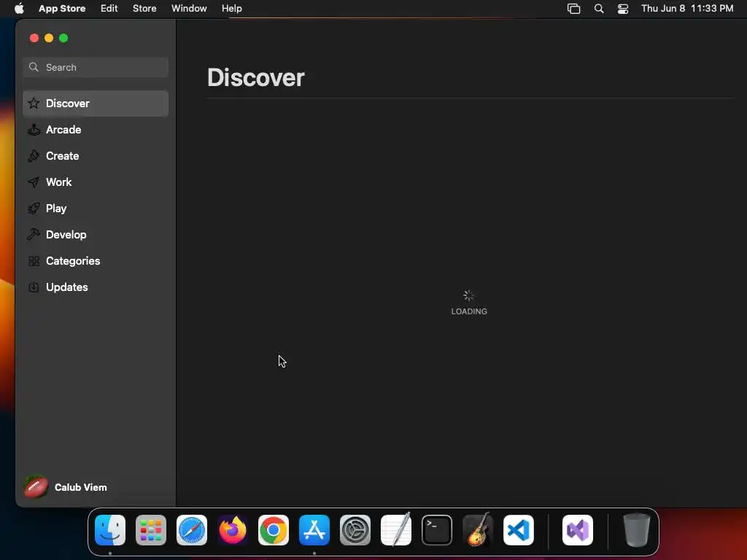Open Control Center in menu bar
The height and width of the screenshot is (560, 747).
tap(623, 9)
